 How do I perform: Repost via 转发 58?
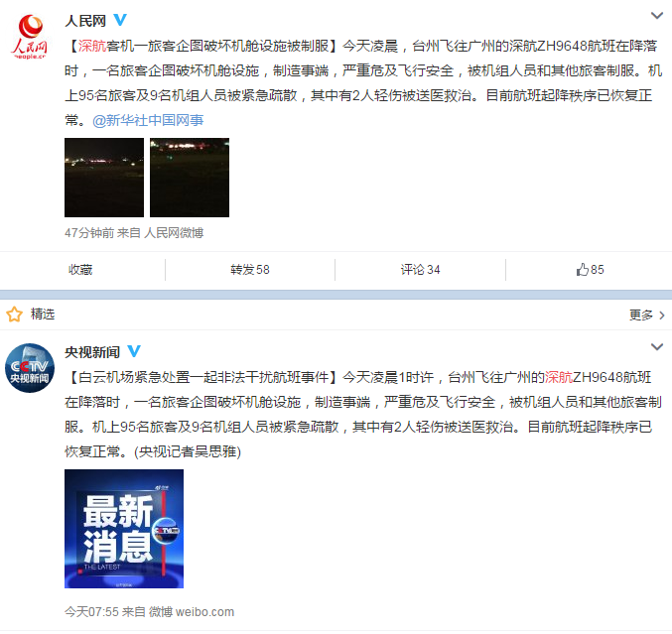tap(250, 270)
